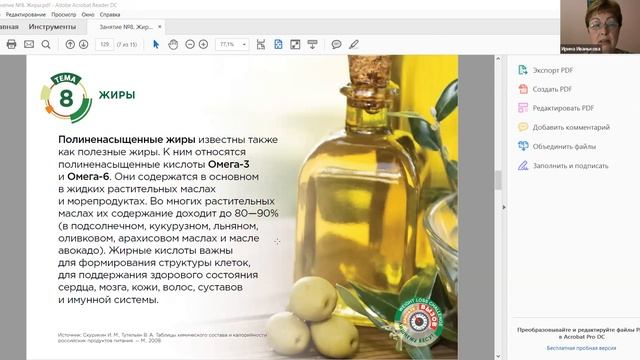Image resolution: width=640 pixels, height=360 pixels.
Task: Click the Print icon in the toolbar
Action: (11, 44)
